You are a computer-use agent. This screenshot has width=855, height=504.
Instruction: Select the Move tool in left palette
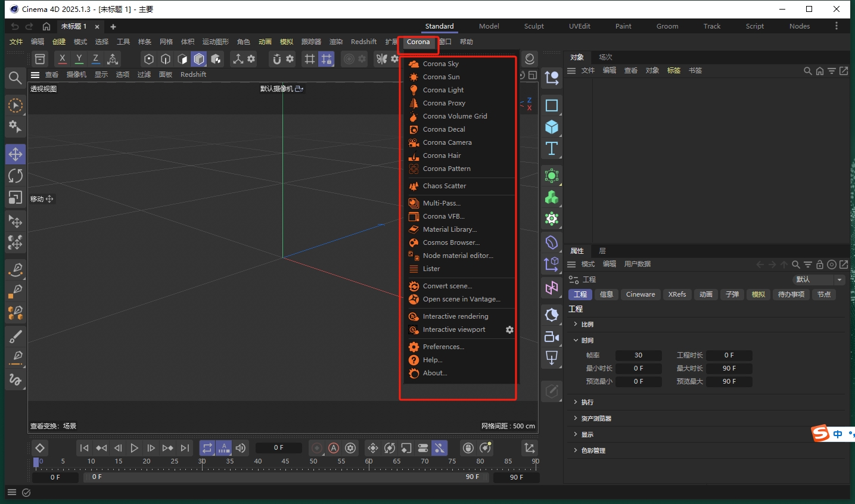point(15,154)
